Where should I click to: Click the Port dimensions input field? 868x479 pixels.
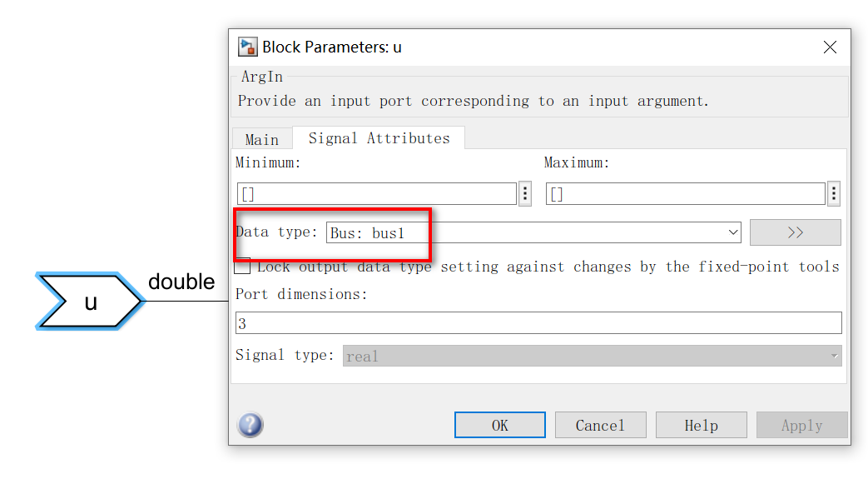538,323
